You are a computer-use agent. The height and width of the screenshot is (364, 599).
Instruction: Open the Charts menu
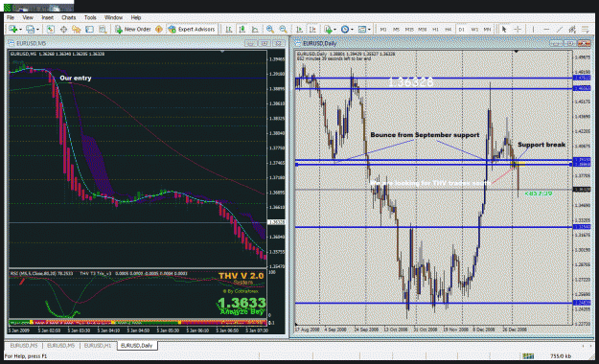[x=68, y=17]
